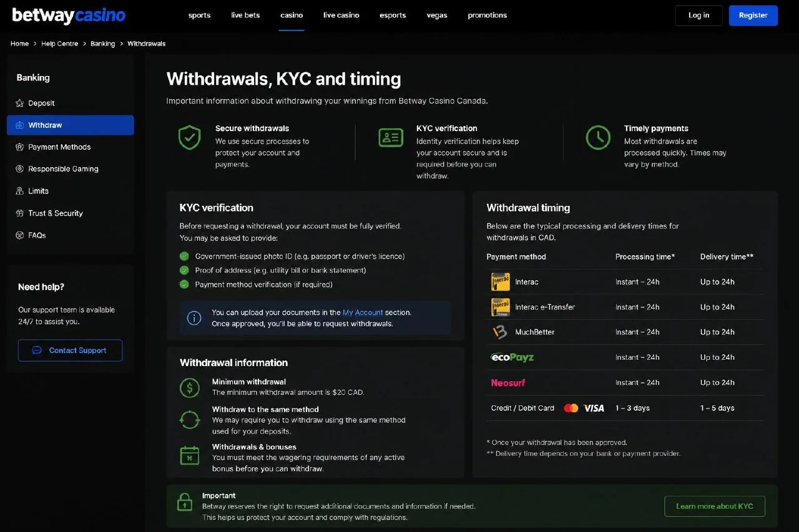The image size is (799, 532).
Task: Click '1 – 3 days' processing time
Action: click(632, 408)
